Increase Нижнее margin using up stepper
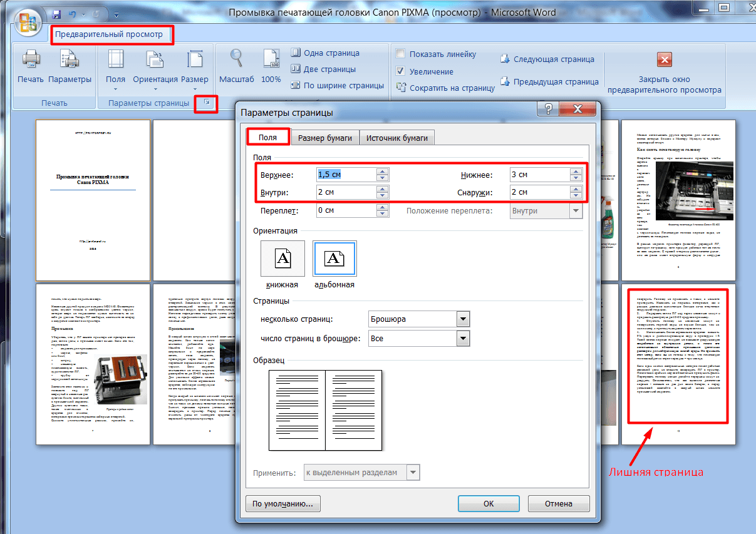The width and height of the screenshot is (756, 534). point(575,171)
